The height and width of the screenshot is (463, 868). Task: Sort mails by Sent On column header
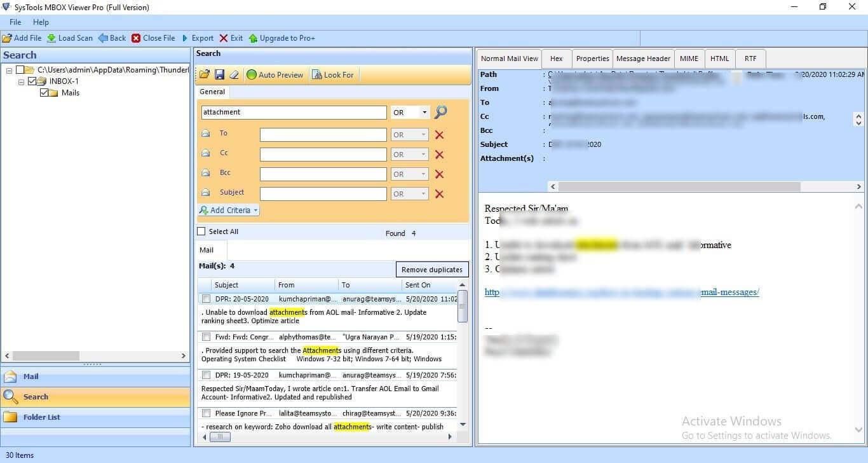(429, 285)
